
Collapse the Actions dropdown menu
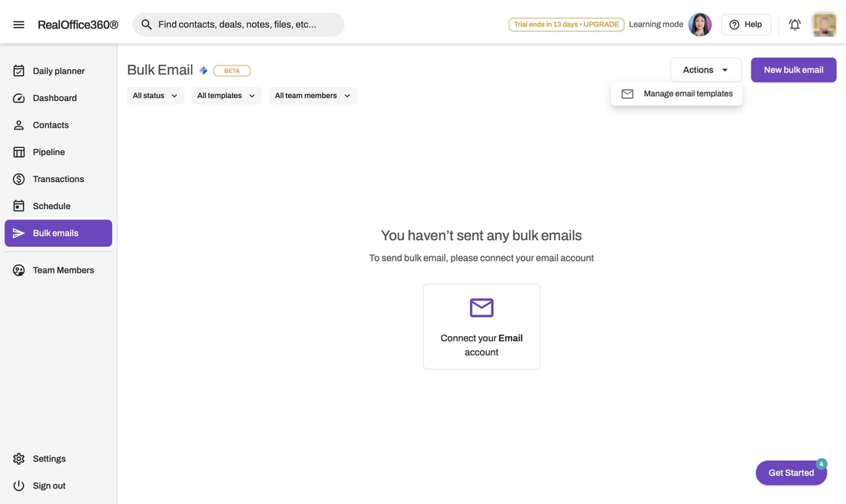coord(705,70)
